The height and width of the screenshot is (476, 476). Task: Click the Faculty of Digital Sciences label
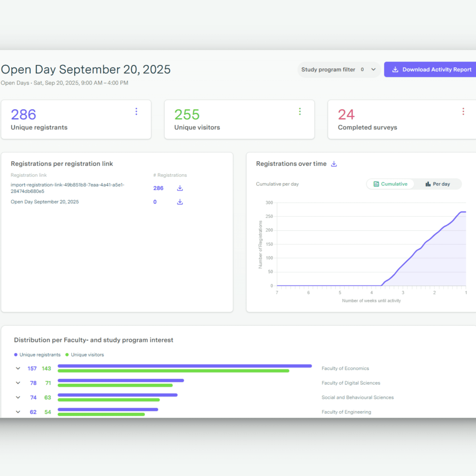point(351,383)
